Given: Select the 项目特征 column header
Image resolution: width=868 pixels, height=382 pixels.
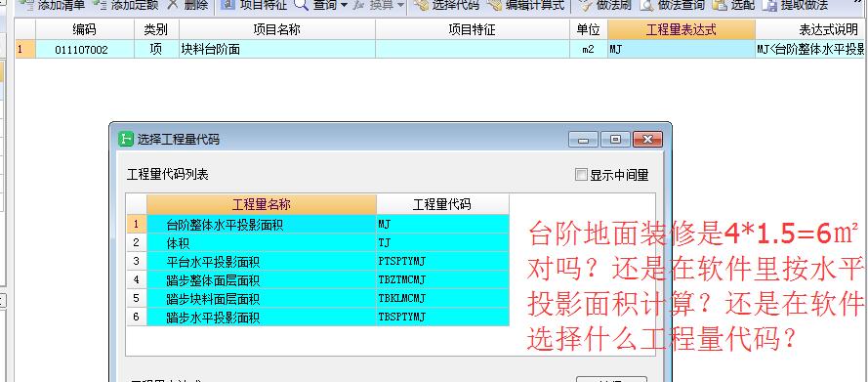Looking at the screenshot, I should pyautogui.click(x=473, y=30).
